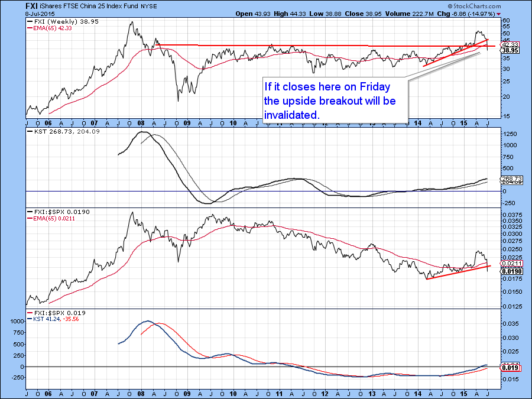Click the 0.030 label on bottom panel scale
532x399 pixels.
[511, 338]
